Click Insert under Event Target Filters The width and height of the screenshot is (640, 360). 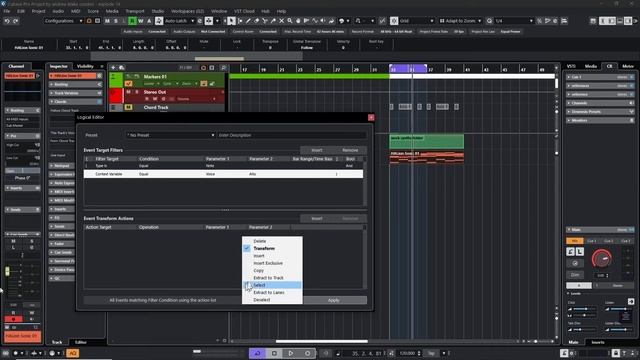pyautogui.click(x=317, y=150)
